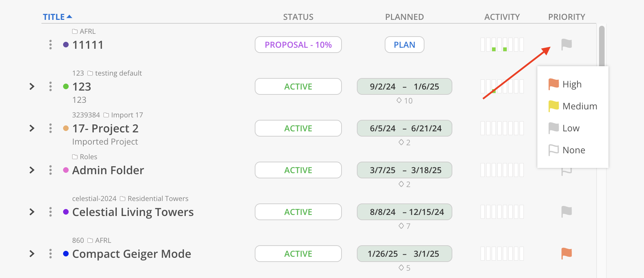
Task: Click the PLAN button for 11111
Action: click(x=405, y=45)
